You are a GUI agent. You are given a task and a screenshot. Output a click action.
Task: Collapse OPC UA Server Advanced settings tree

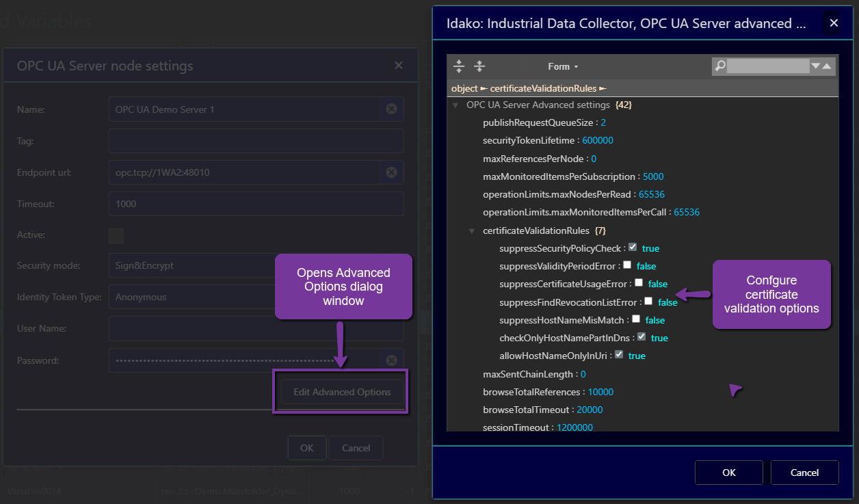pyautogui.click(x=455, y=105)
